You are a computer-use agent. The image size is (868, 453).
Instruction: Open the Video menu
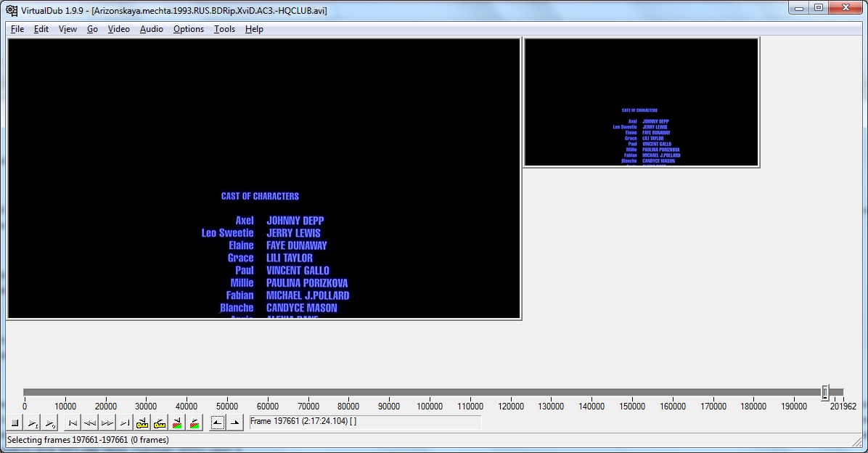click(x=118, y=29)
